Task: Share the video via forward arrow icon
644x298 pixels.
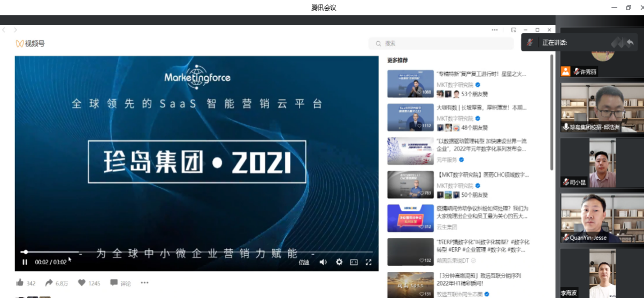Action: point(49,282)
